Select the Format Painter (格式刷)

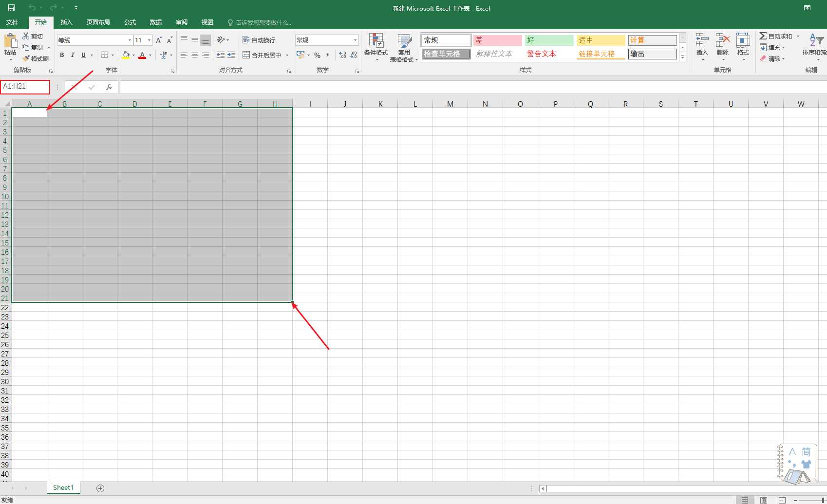click(x=36, y=58)
